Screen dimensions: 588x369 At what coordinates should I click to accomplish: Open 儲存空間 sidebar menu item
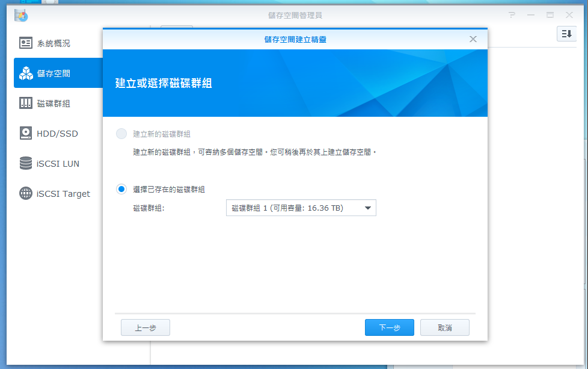(x=58, y=73)
